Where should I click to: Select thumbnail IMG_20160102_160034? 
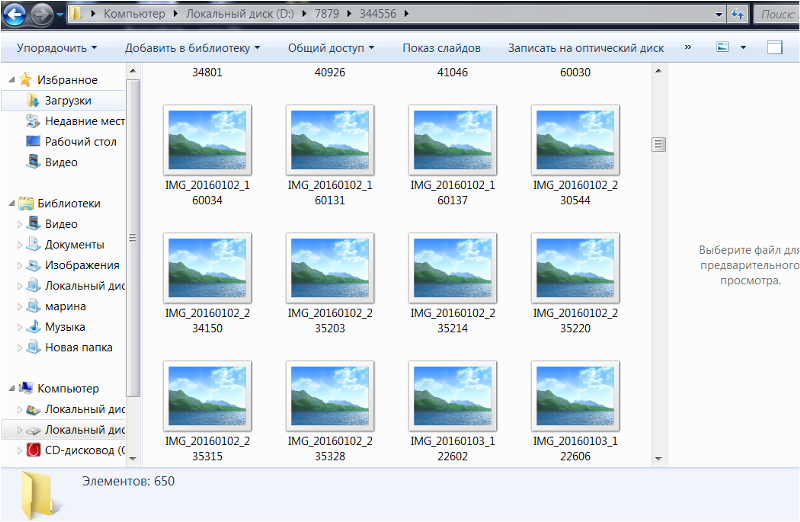[207, 140]
